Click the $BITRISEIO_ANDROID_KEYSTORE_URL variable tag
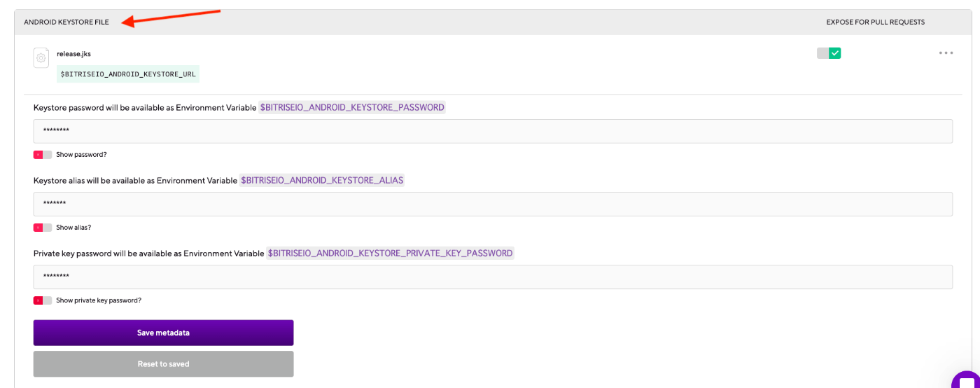980x388 pixels. coord(128,74)
